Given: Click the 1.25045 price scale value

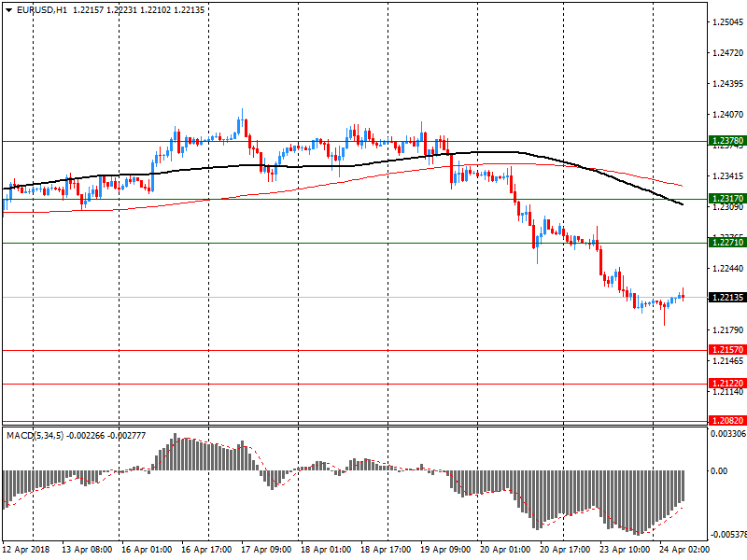Looking at the screenshot, I should 728,21.
